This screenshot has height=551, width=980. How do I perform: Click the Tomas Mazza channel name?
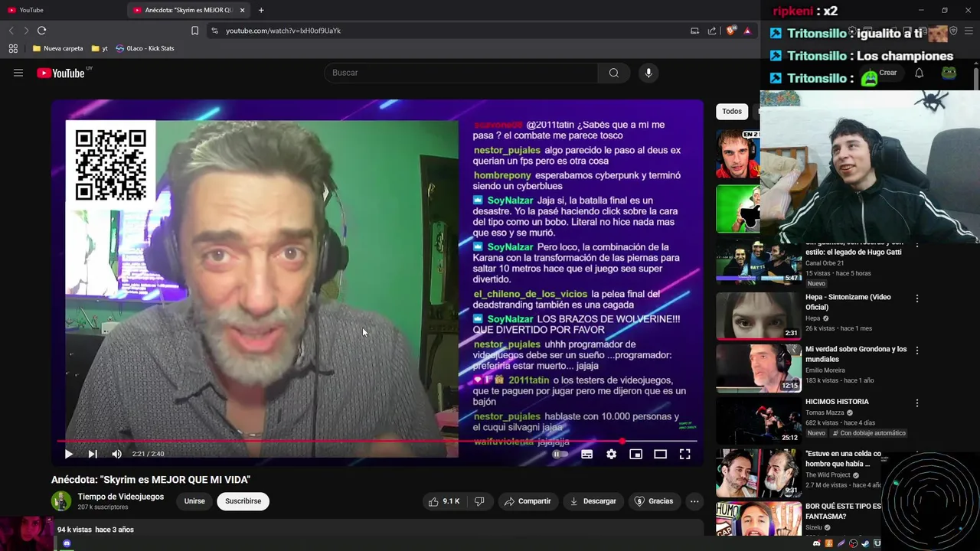click(825, 412)
